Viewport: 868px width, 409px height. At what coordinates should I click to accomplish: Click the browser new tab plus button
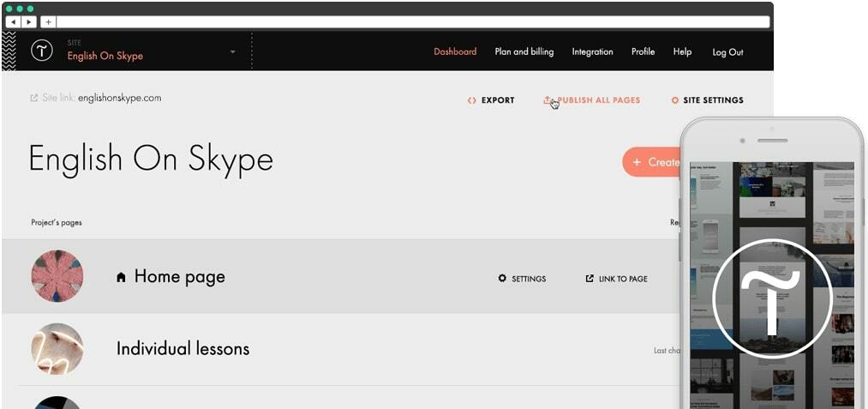48,21
